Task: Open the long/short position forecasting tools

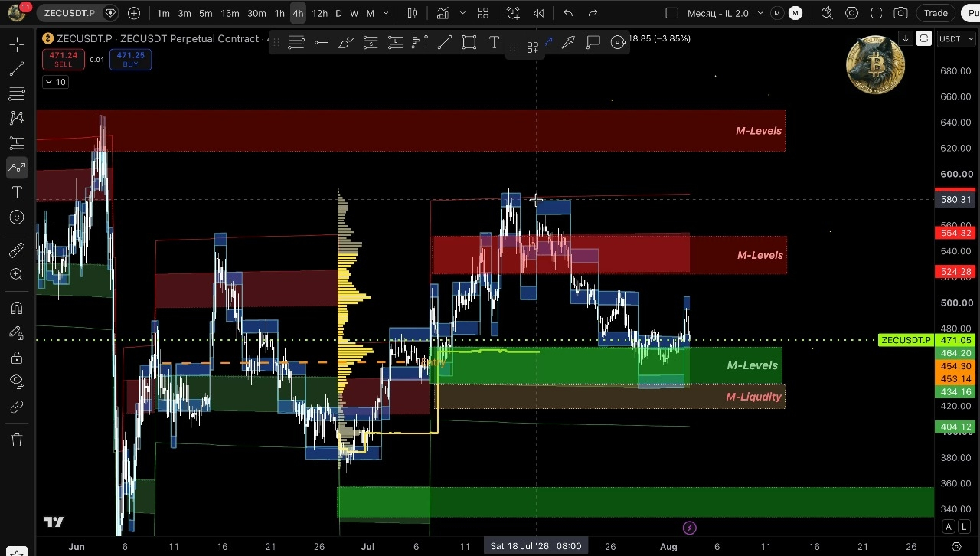Action: click(17, 143)
